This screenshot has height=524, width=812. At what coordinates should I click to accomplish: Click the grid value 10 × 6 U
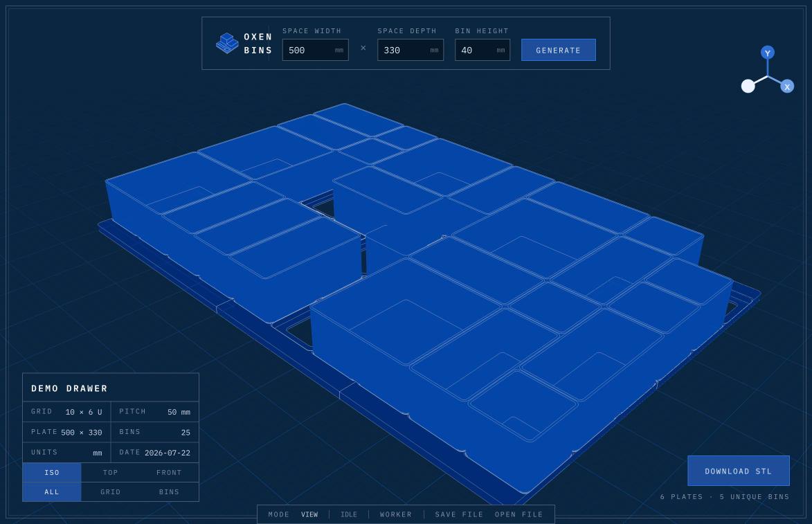pos(84,412)
